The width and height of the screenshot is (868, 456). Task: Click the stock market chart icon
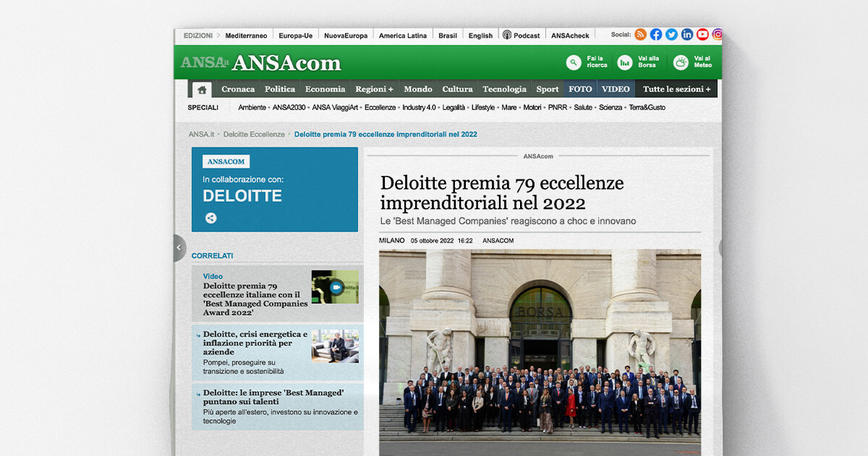(x=624, y=63)
